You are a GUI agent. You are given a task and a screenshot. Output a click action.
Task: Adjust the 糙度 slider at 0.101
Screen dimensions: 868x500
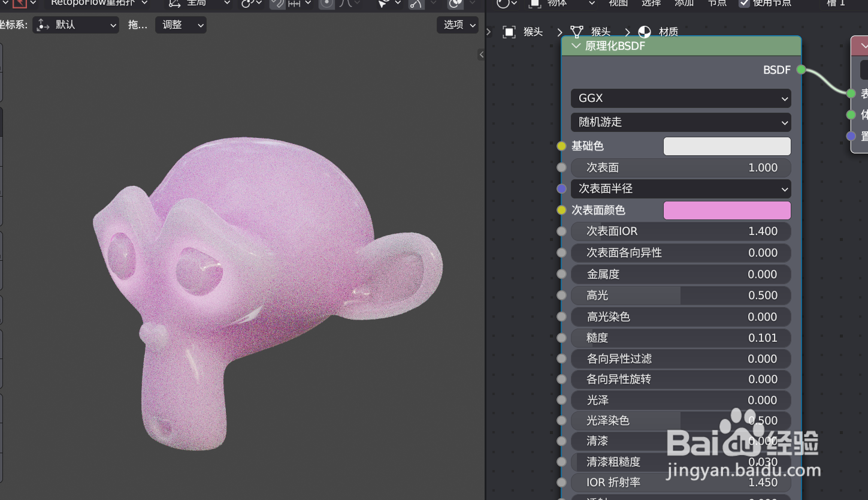[681, 338]
